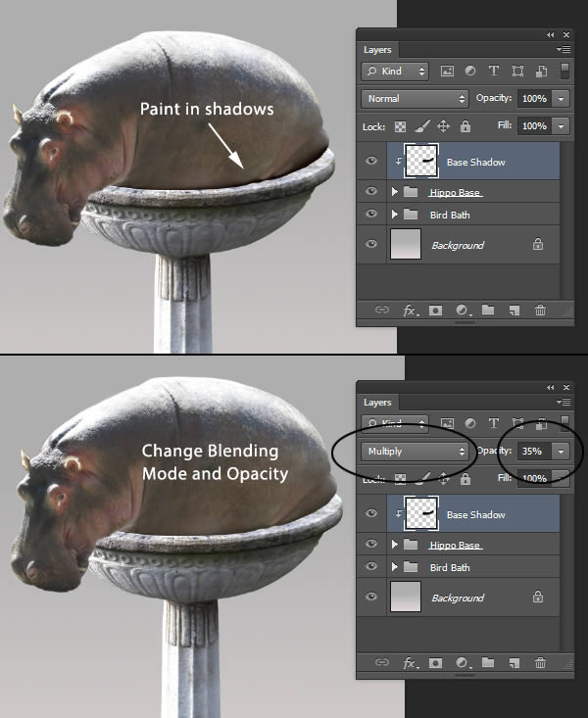Open Multiply blending mode dropdown

pyautogui.click(x=415, y=452)
